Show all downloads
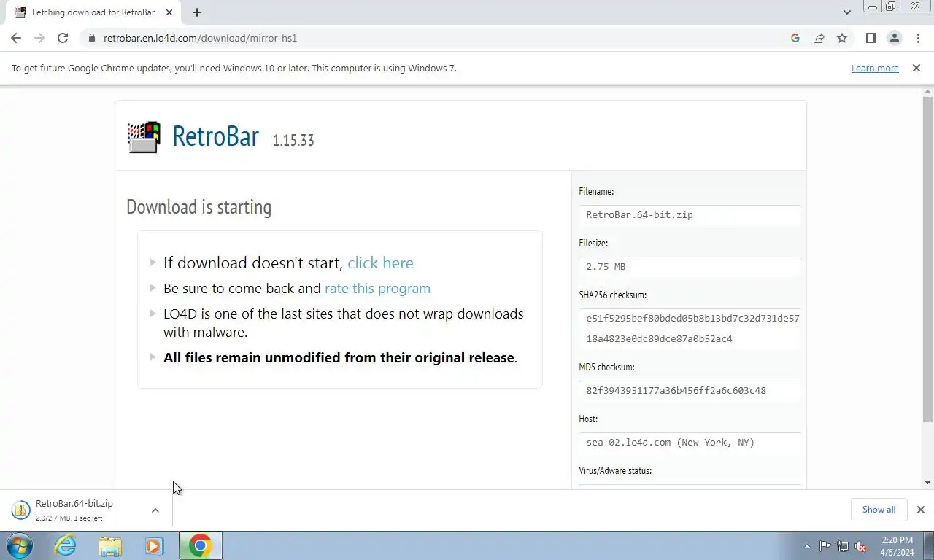 pyautogui.click(x=879, y=510)
